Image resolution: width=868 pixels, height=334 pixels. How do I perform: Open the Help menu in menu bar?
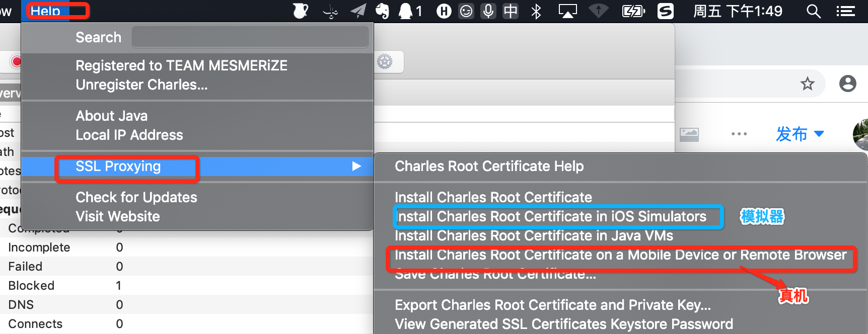point(45,11)
